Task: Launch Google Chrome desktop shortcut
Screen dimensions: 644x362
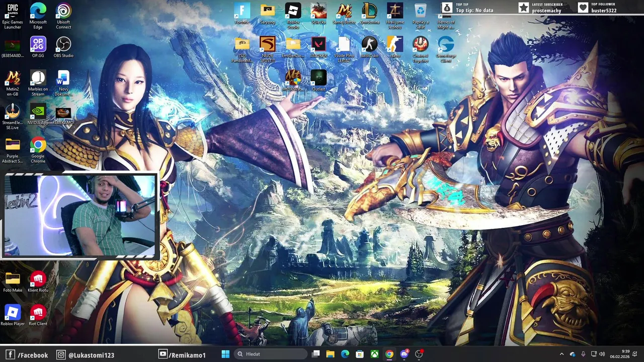Action: 38,150
